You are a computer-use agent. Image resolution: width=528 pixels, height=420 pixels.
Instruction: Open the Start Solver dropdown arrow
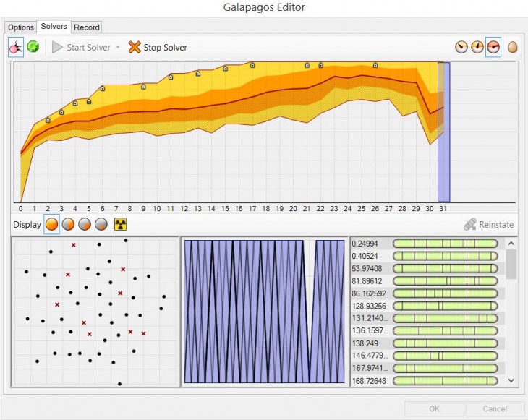(118, 48)
